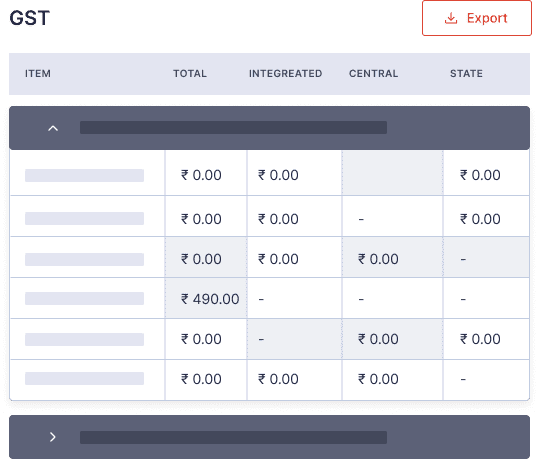This screenshot has width=539, height=459.
Task: Click shaded Integrated dash in fifth row
Action: pos(261,340)
